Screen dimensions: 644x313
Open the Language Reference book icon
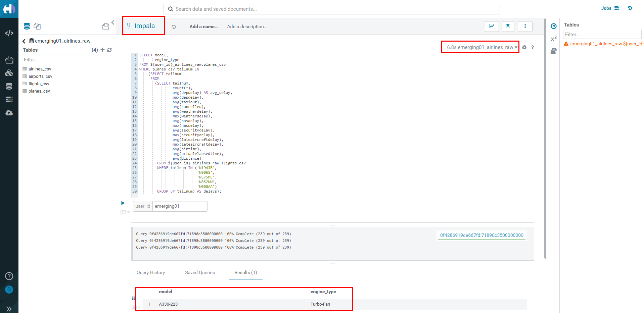tap(554, 51)
